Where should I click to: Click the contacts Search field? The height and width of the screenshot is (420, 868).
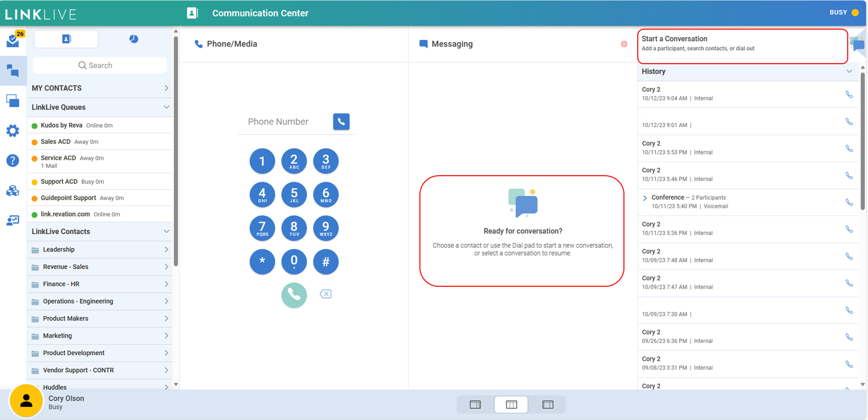point(100,65)
